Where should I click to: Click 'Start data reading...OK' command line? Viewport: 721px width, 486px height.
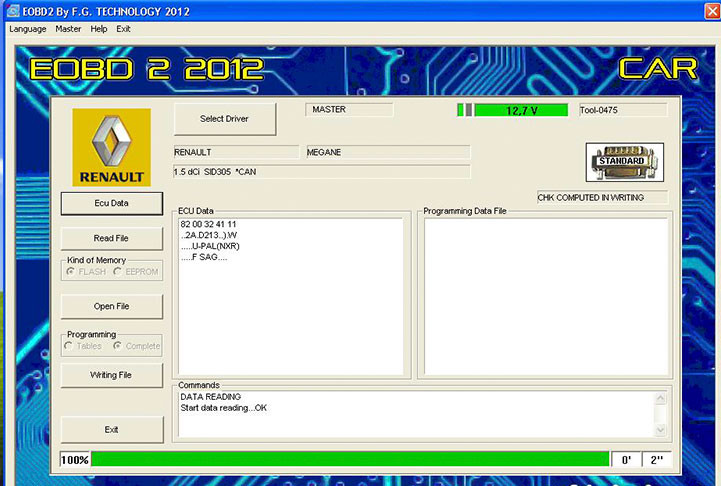tap(223, 408)
